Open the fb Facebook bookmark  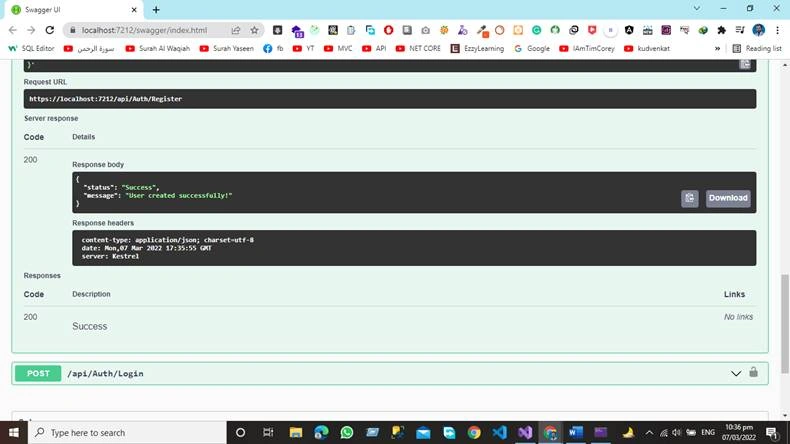tap(273, 48)
